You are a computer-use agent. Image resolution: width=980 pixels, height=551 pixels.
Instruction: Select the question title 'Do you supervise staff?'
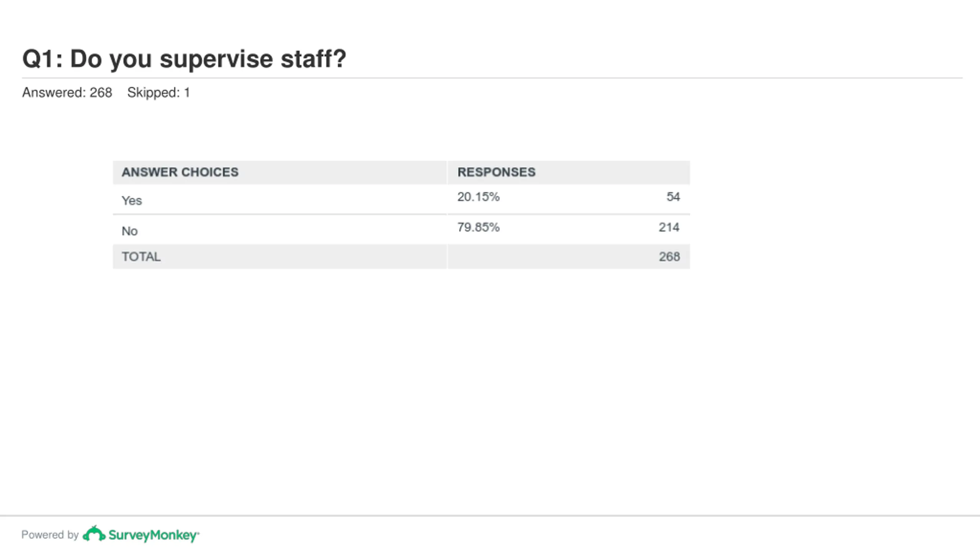coord(208,59)
